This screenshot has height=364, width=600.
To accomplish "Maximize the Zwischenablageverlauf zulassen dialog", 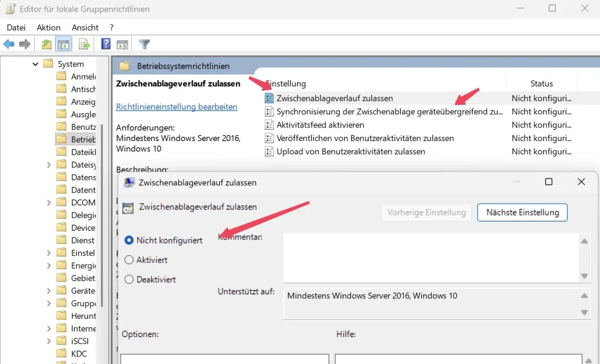I will [548, 181].
